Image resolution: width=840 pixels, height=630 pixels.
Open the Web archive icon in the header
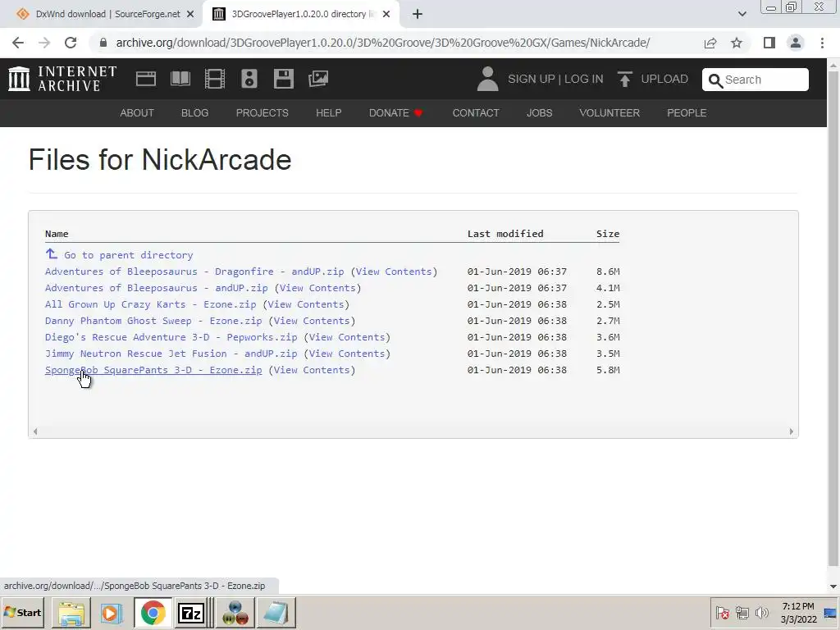point(146,79)
